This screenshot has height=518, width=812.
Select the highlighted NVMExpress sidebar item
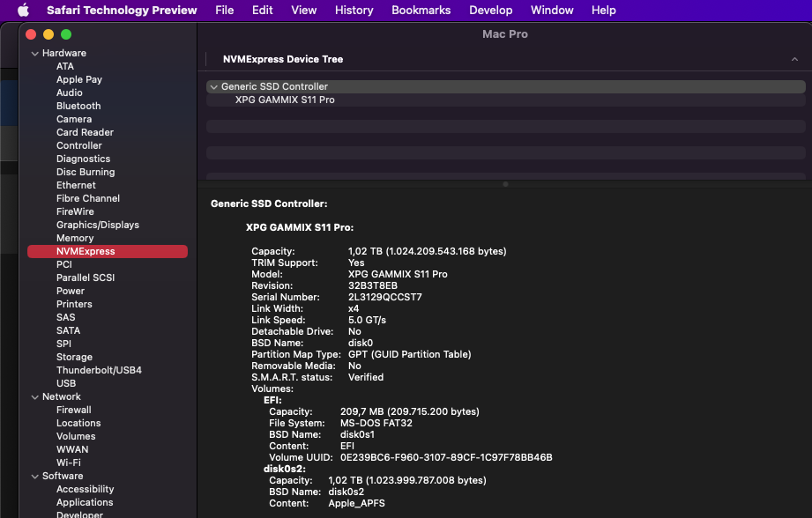point(108,251)
